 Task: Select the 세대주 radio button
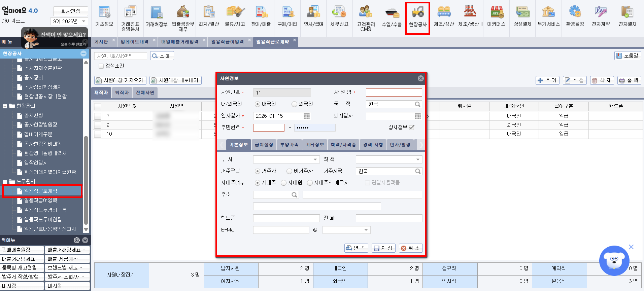click(x=258, y=183)
